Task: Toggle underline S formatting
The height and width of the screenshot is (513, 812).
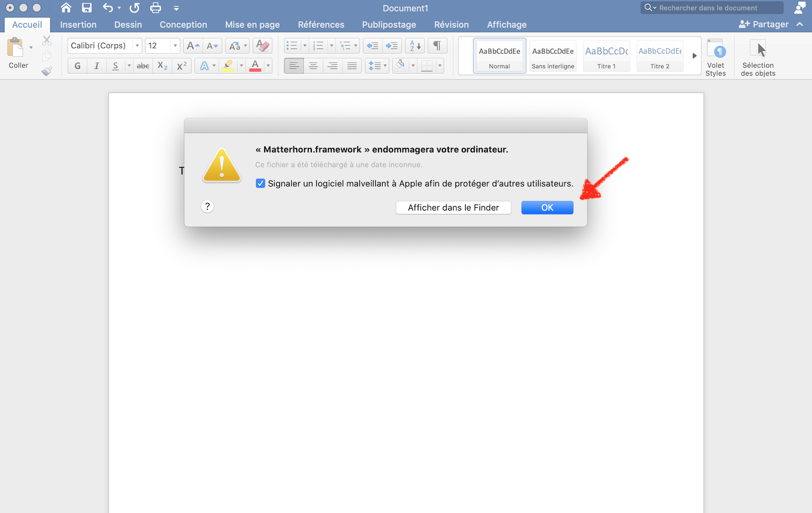Action: tap(115, 66)
